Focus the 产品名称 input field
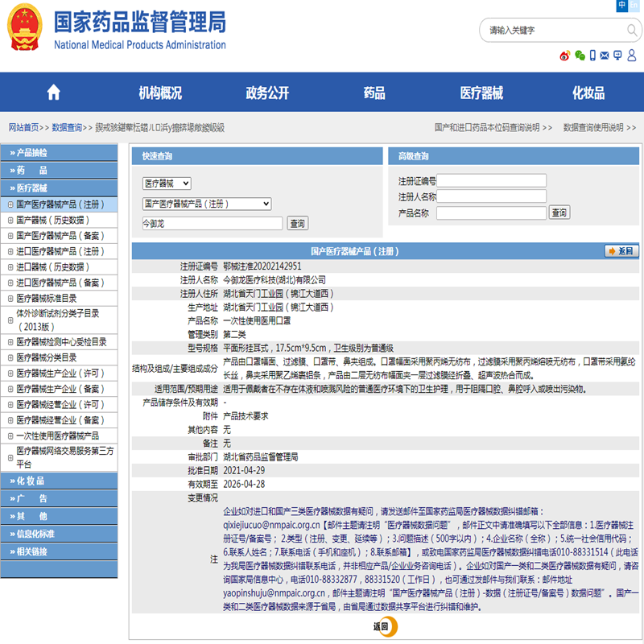This screenshot has width=644, height=644. click(x=491, y=213)
